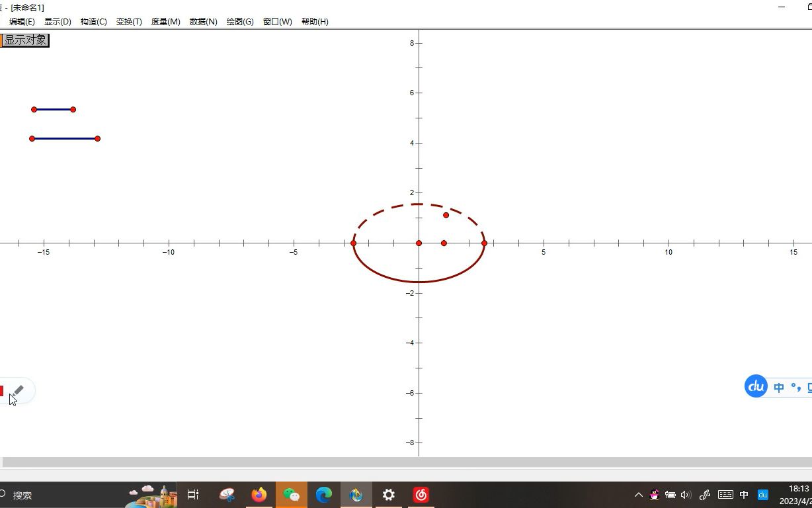Click the y-axis tick label '-4'
812x508 pixels.
point(410,343)
